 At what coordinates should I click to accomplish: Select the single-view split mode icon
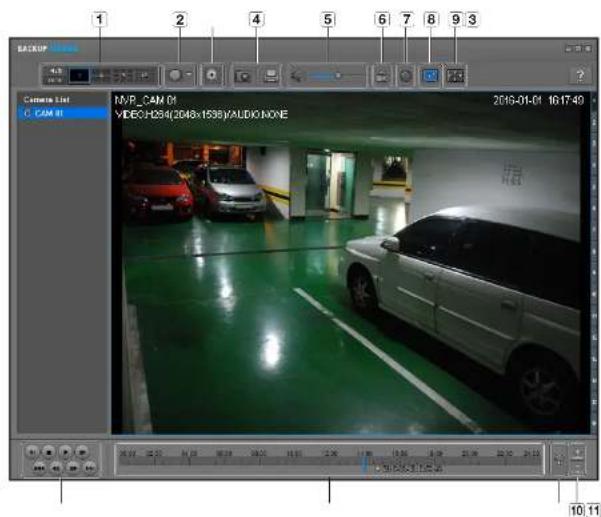pyautogui.click(x=80, y=75)
